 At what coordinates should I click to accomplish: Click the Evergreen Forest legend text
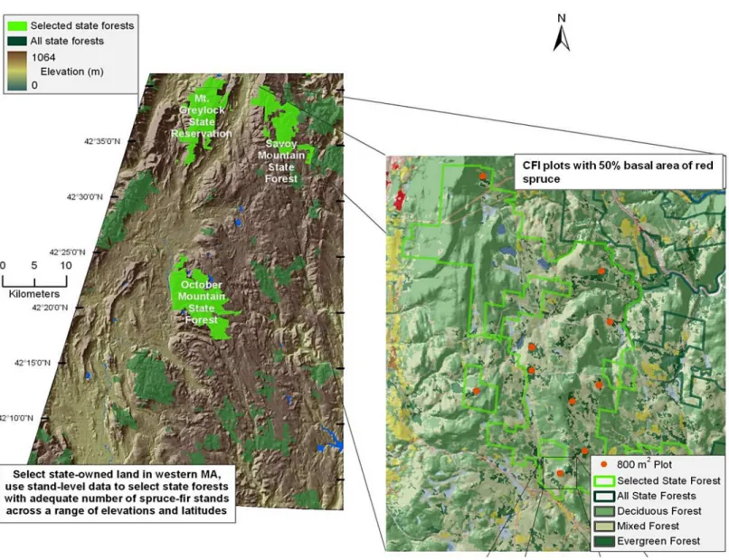pyautogui.click(x=658, y=541)
